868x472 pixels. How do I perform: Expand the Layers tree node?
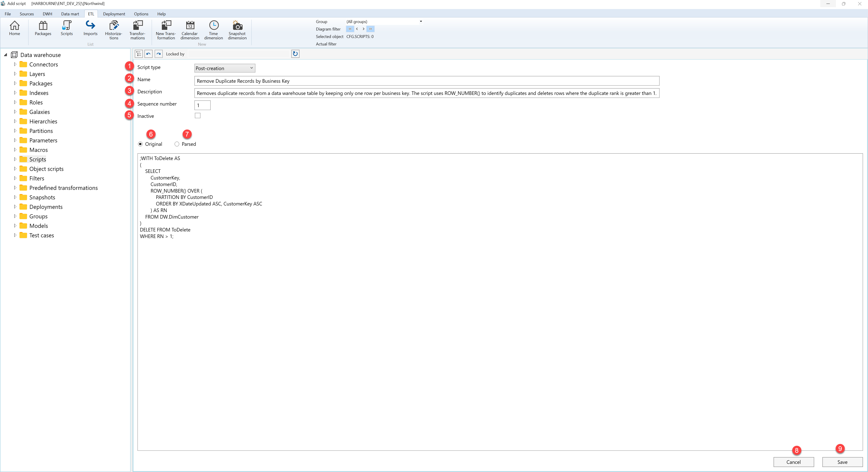point(15,73)
